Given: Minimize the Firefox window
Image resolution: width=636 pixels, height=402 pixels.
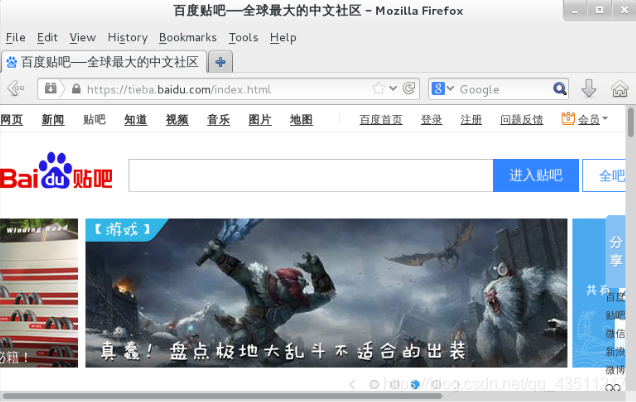Looking at the screenshot, I should click(x=574, y=11).
